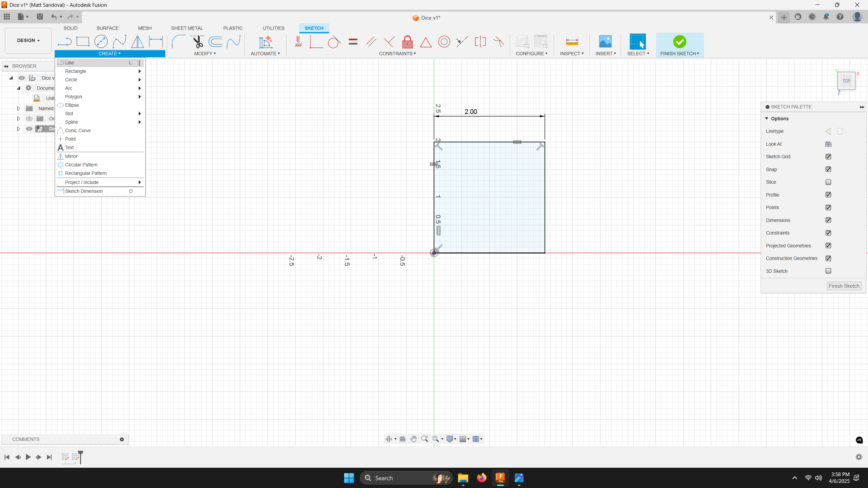This screenshot has height=488, width=868.
Task: Select the Offset tool icon
Action: click(x=215, y=42)
